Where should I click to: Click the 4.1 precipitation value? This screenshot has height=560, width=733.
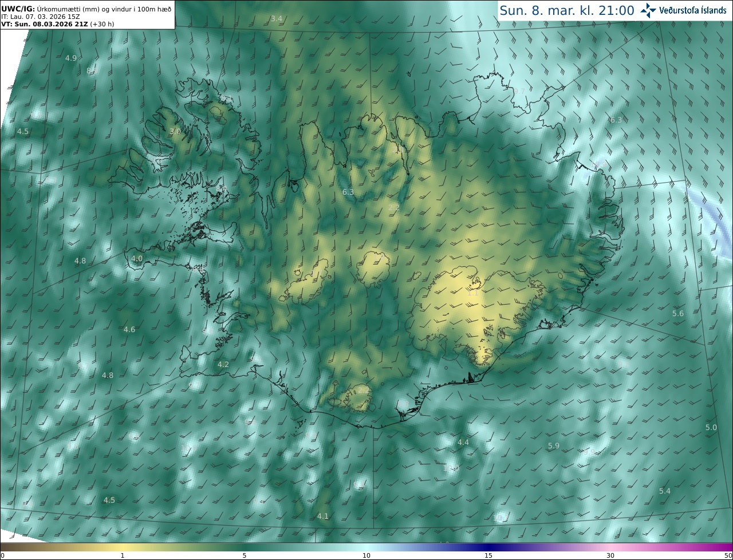coord(323,516)
